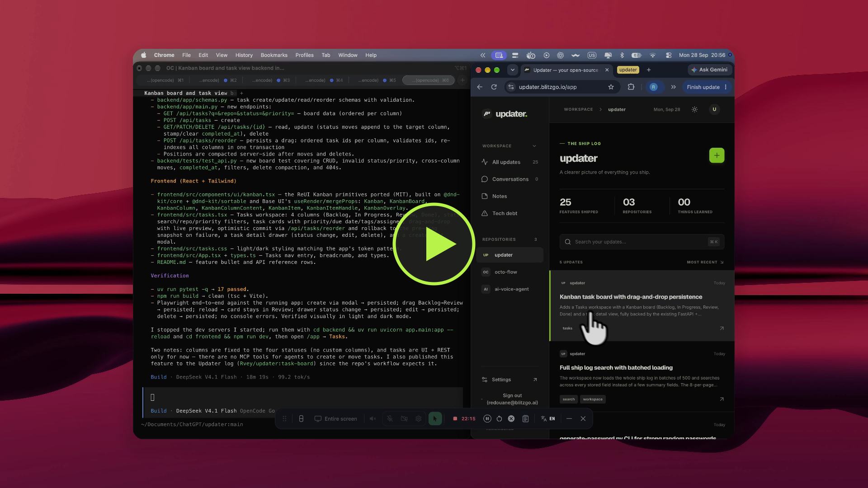Click the "search" tag

[569, 399]
